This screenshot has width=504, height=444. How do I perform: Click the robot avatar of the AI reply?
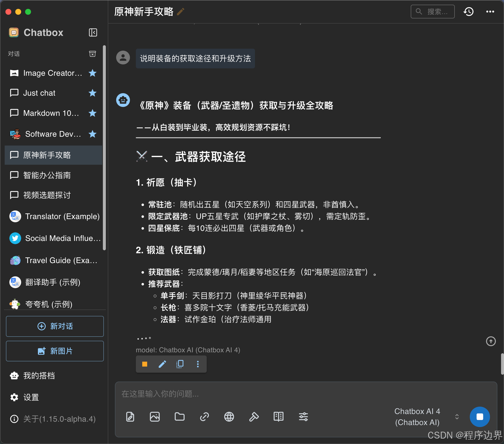coord(123,100)
